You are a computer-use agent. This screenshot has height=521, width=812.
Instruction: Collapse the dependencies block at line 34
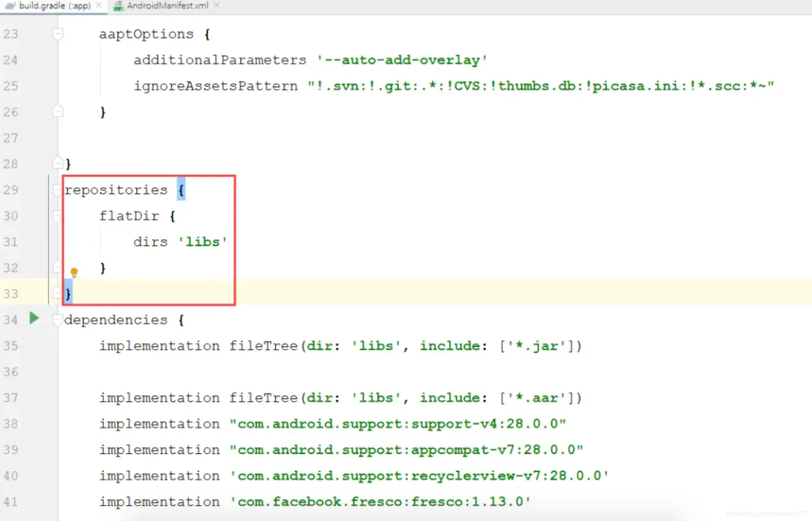(x=58, y=320)
